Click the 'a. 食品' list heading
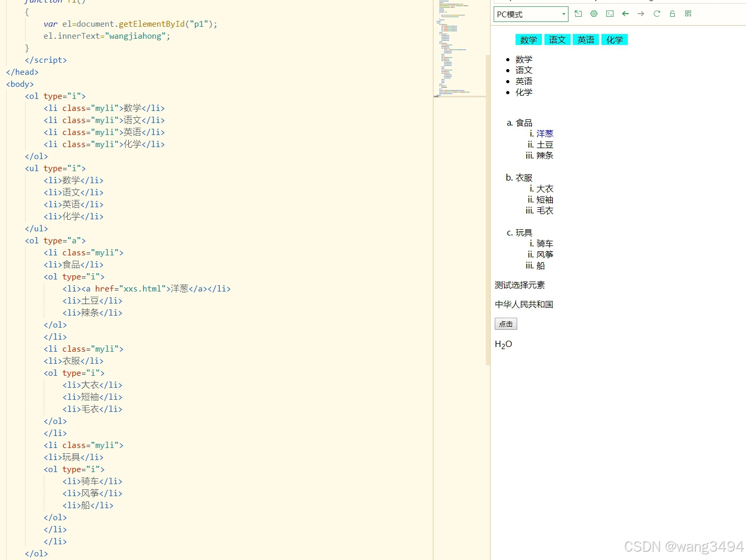The height and width of the screenshot is (560, 746). coord(519,122)
